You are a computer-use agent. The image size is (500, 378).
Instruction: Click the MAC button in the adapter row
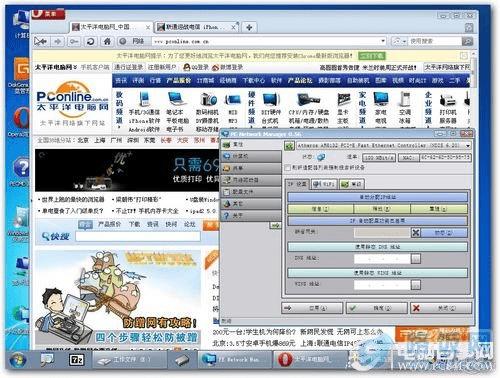coord(408,157)
